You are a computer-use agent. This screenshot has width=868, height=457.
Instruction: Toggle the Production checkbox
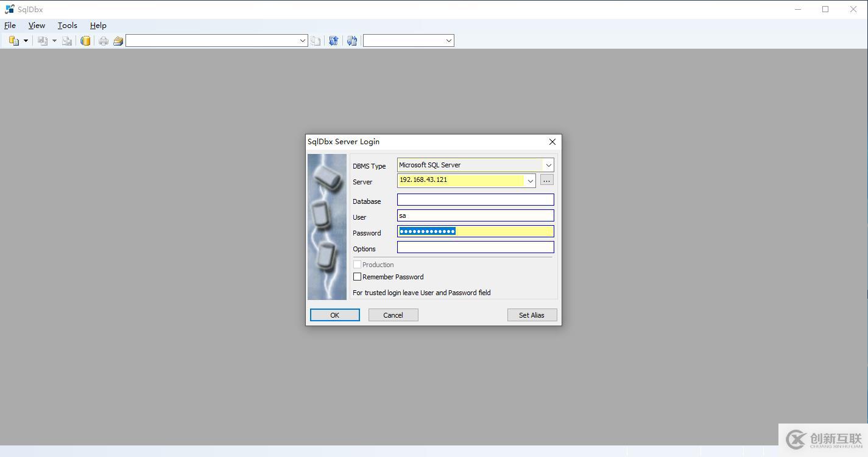click(358, 265)
